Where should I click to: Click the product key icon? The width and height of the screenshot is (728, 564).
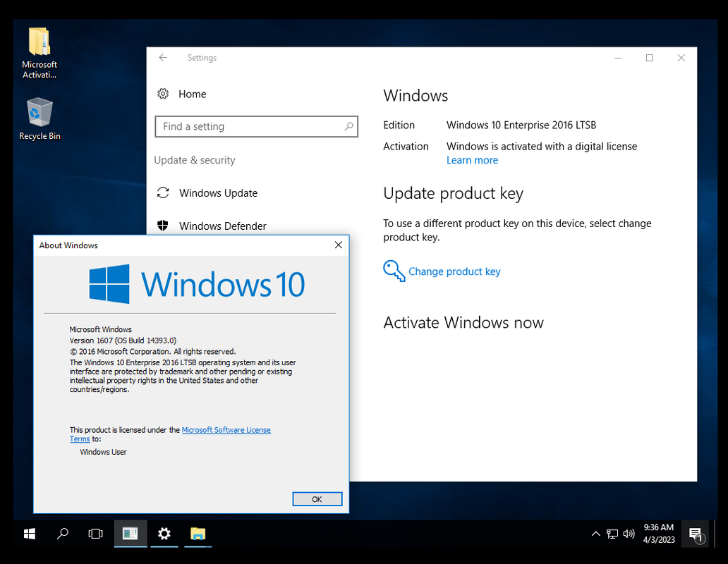394,271
